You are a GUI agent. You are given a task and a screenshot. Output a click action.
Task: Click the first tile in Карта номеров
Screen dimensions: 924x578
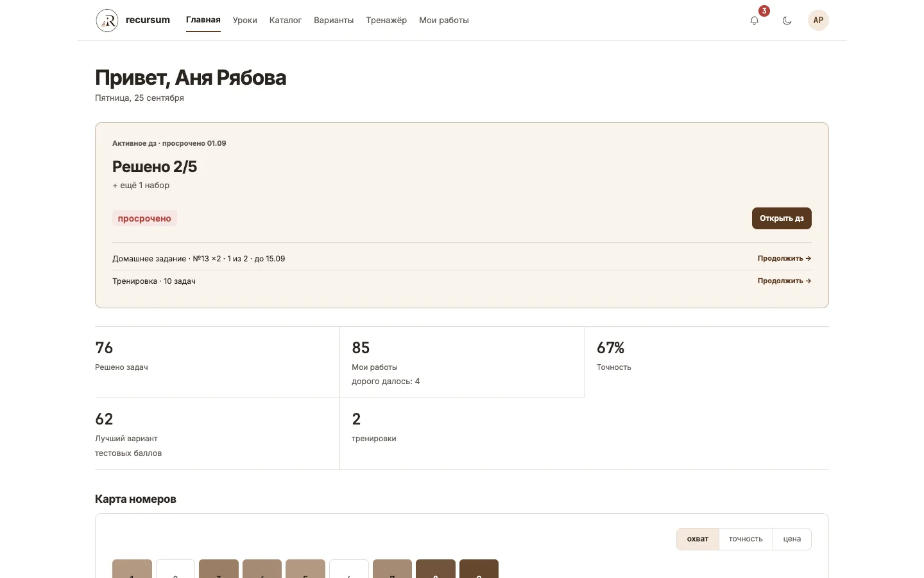(x=132, y=569)
